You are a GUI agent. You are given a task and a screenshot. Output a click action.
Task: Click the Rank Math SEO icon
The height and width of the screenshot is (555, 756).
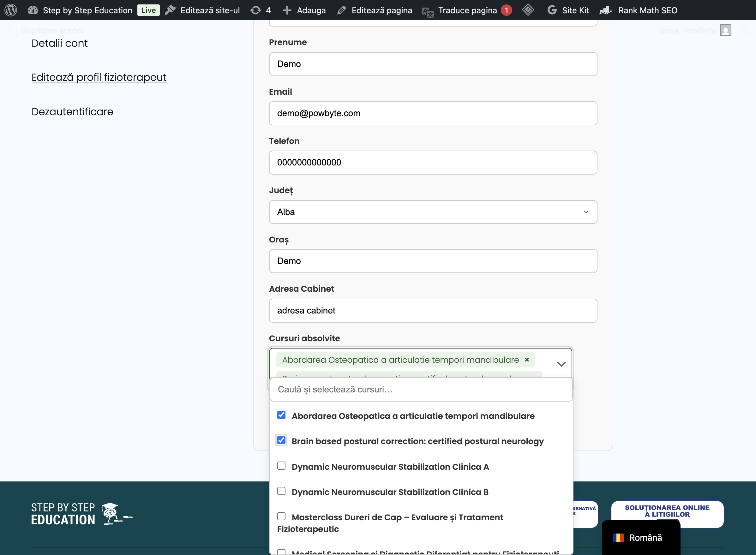[605, 10]
